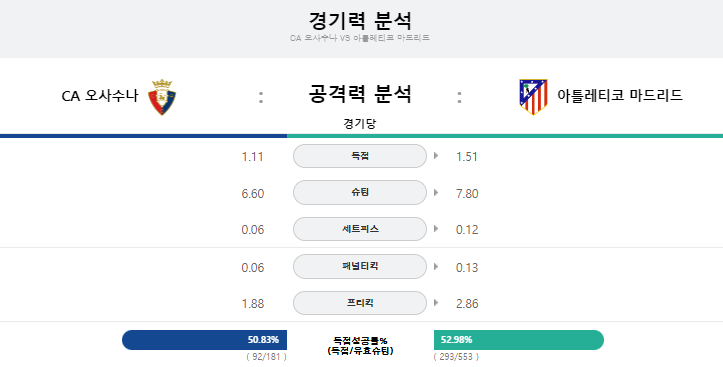Click the Atletico Madrid team crest
The width and height of the screenshot is (723, 367).
pos(533,97)
